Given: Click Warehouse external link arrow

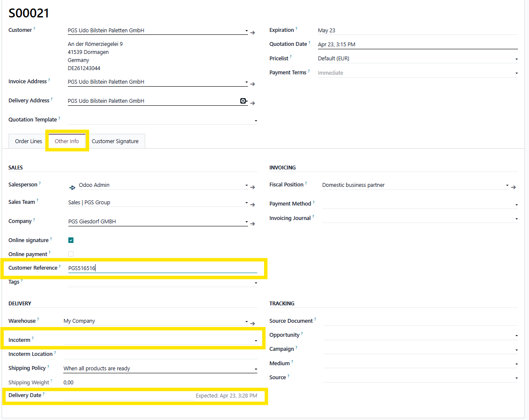Looking at the screenshot, I should point(253,324).
